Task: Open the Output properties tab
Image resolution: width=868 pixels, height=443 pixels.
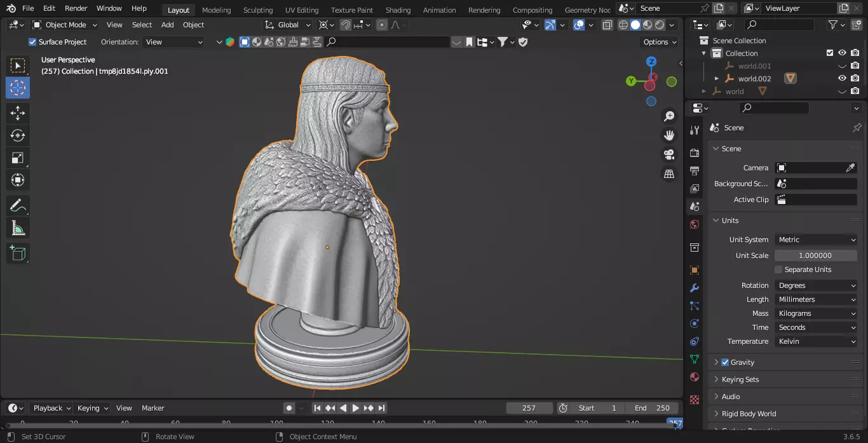Action: click(695, 171)
